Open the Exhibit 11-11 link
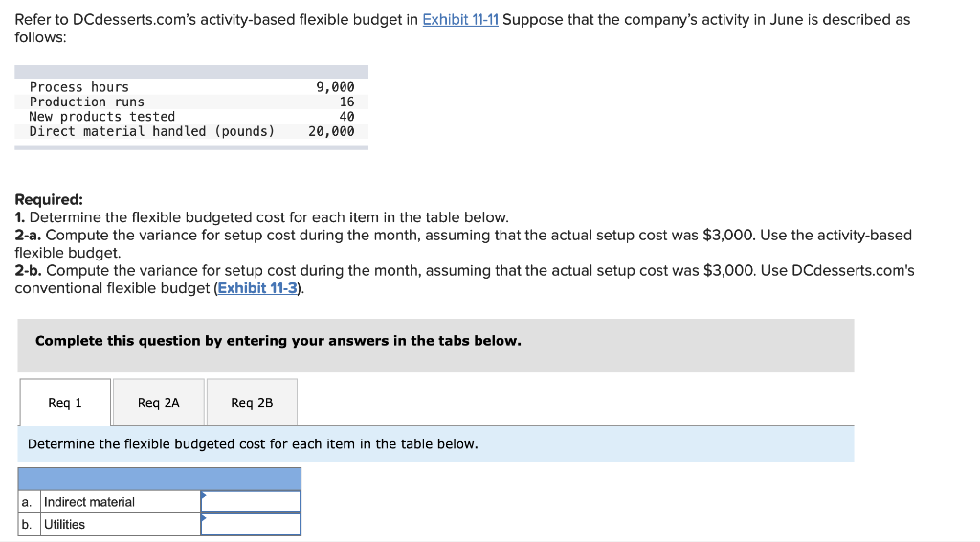This screenshot has height=542, width=980. click(459, 20)
